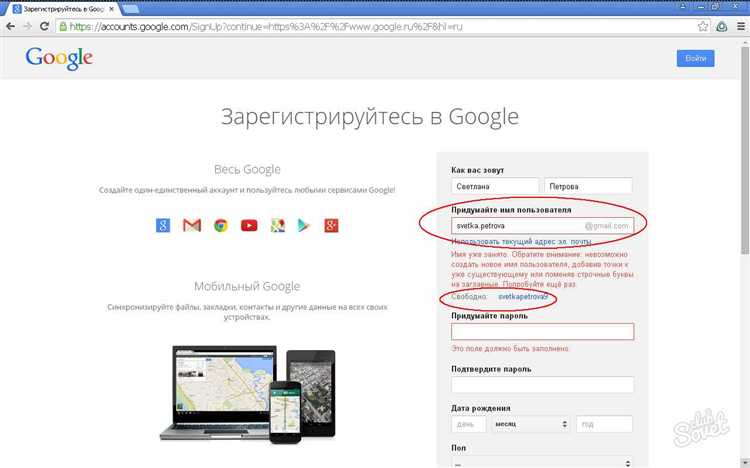This screenshot has height=468, width=750.
Task: Click the Gmail envelope icon
Action: pyautogui.click(x=192, y=225)
